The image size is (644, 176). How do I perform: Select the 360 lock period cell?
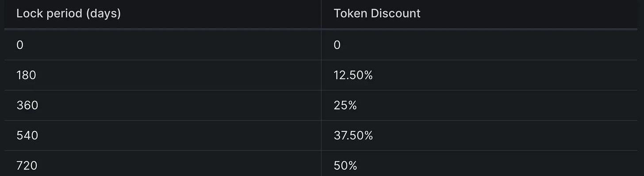[x=27, y=105]
